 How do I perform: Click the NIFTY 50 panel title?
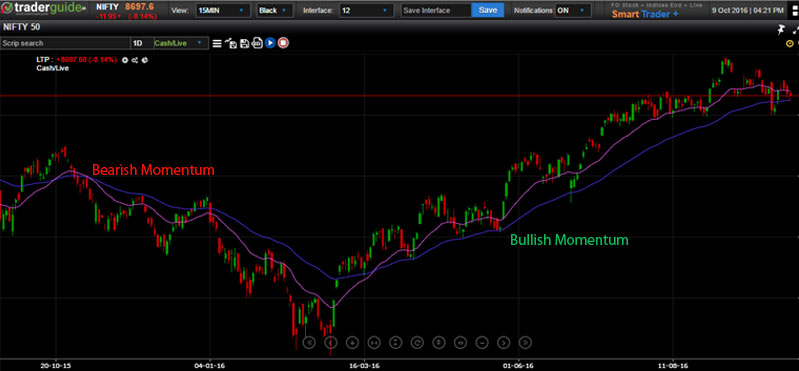[22, 27]
